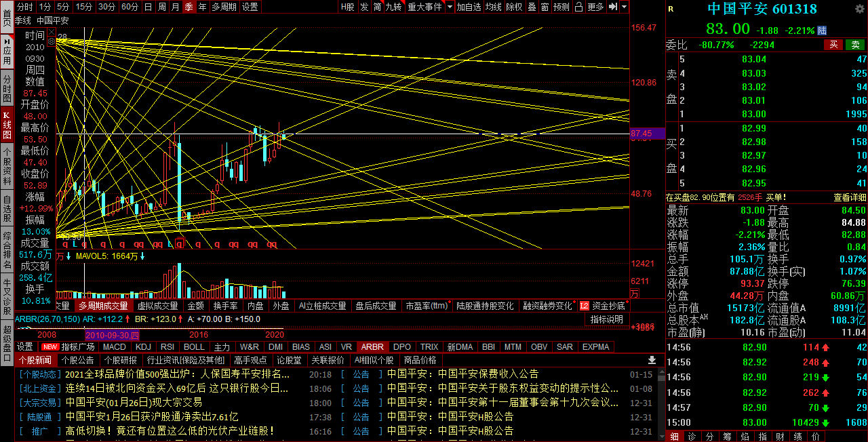Toggle H股 view in top toolbar
Viewport: 868px width, 442px height.
coord(348,7)
